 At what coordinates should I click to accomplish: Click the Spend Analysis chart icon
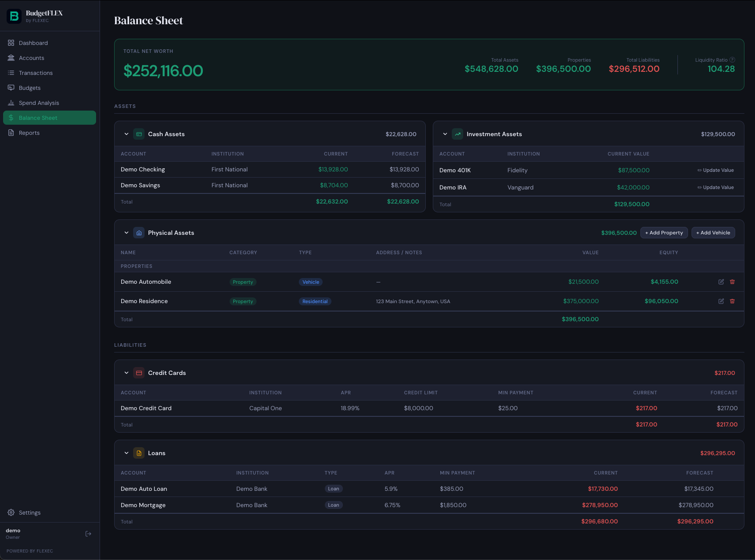coord(11,103)
